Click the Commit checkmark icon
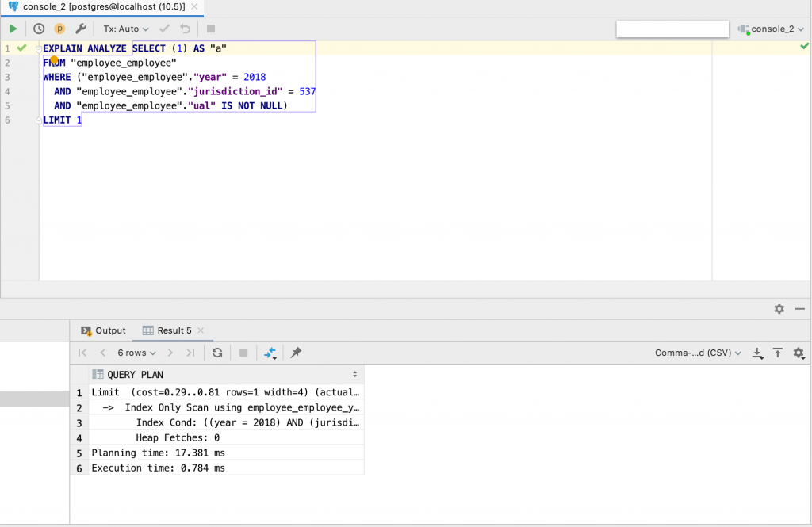Screen dimensions: 812x527 click(x=164, y=29)
